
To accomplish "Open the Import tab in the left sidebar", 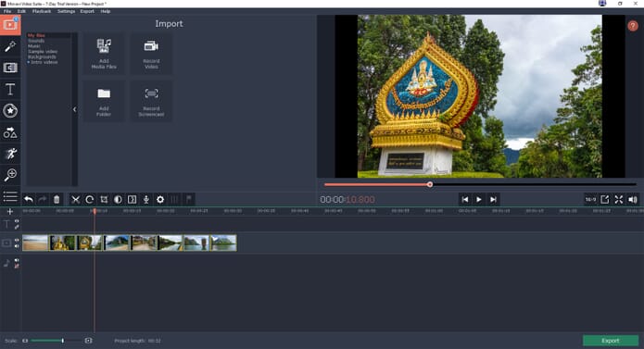I will [10, 25].
